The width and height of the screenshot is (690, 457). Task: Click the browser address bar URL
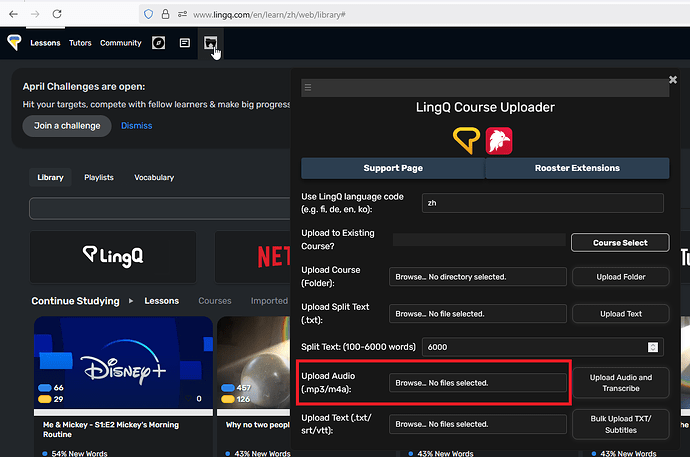click(269, 15)
